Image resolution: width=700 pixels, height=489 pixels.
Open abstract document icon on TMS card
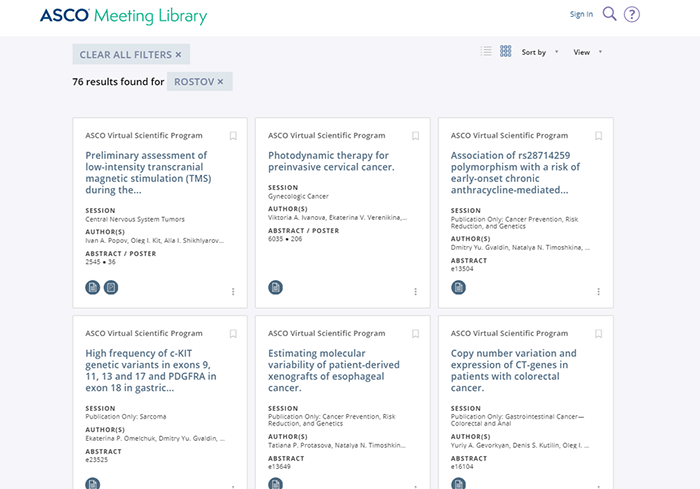click(x=93, y=288)
